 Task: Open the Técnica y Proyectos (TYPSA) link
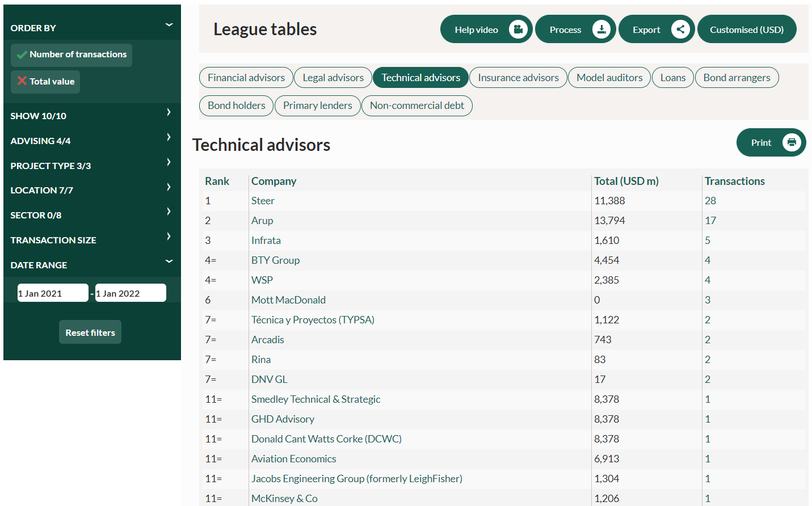click(313, 320)
